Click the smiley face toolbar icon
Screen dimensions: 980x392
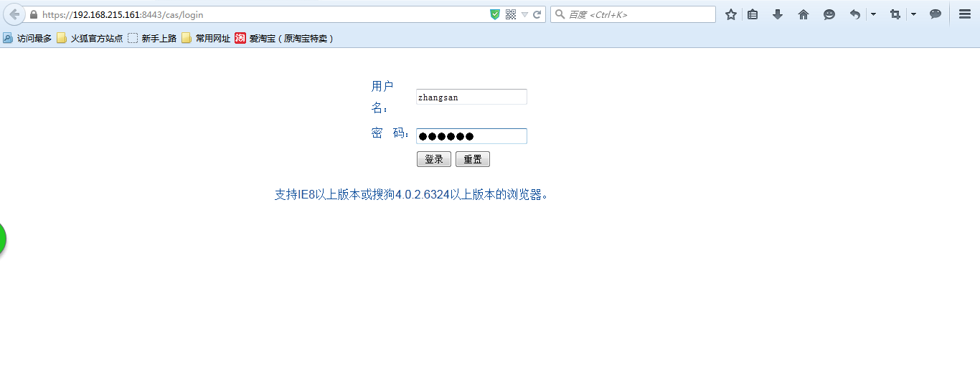[x=829, y=14]
